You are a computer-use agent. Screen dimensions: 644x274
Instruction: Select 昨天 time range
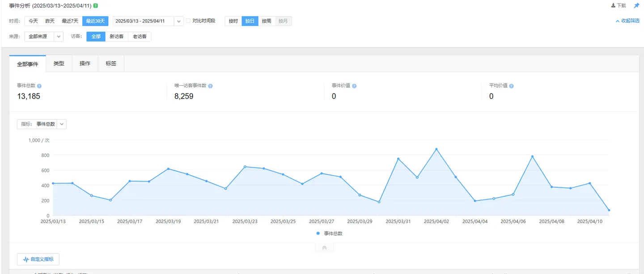[x=50, y=21]
